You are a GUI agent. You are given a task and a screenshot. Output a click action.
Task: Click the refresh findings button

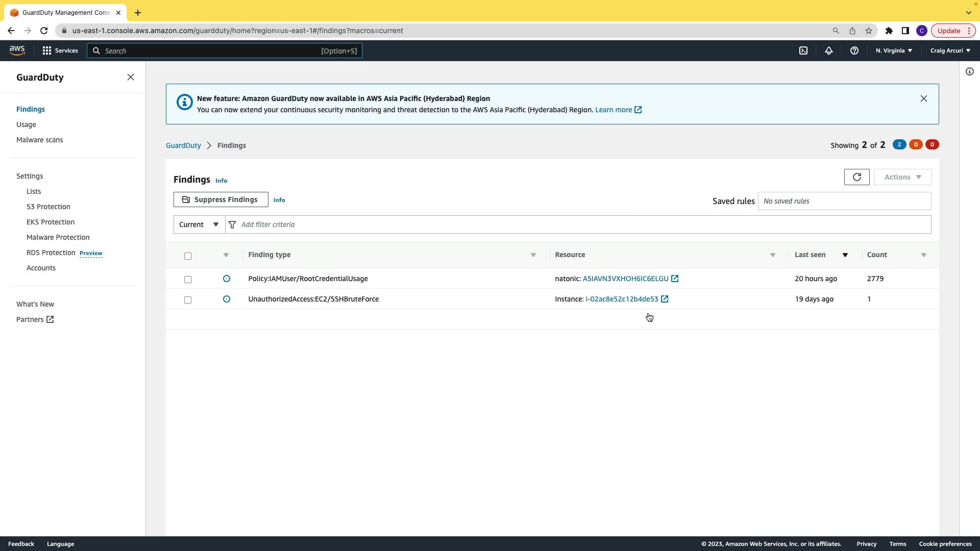pyautogui.click(x=856, y=177)
